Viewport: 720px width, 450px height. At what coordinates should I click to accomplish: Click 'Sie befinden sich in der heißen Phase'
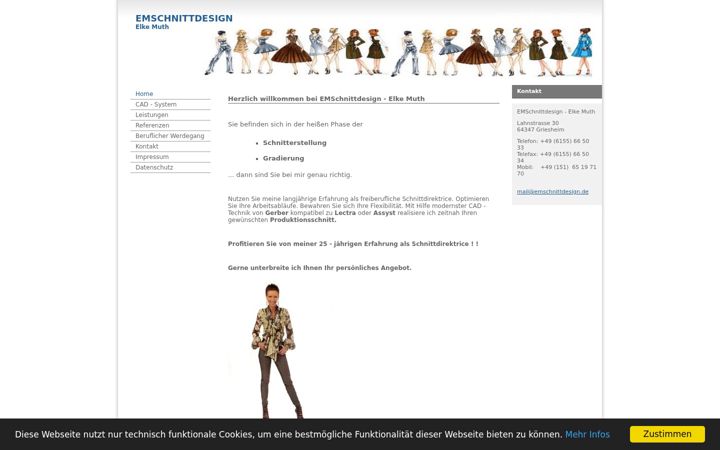point(295,124)
